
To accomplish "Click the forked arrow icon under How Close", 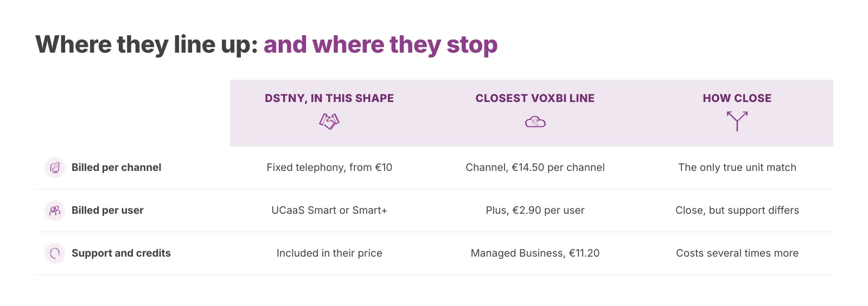I will pyautogui.click(x=737, y=121).
